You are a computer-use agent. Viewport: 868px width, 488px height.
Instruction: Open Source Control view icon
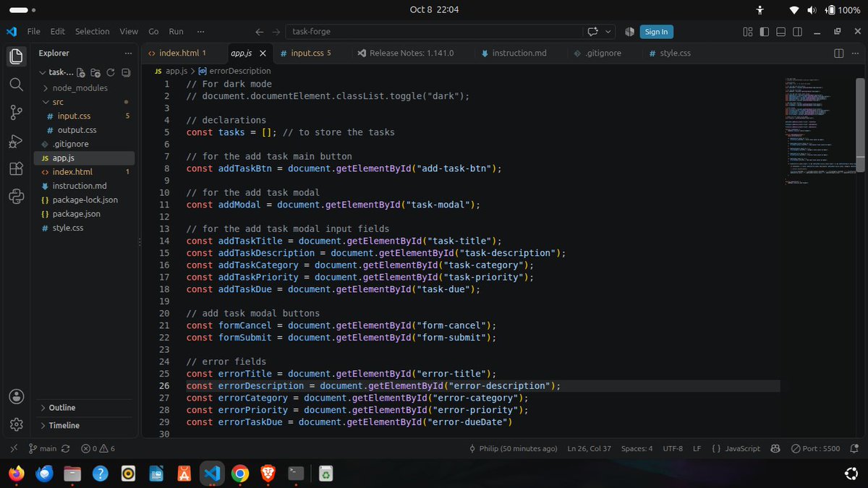pyautogui.click(x=16, y=113)
